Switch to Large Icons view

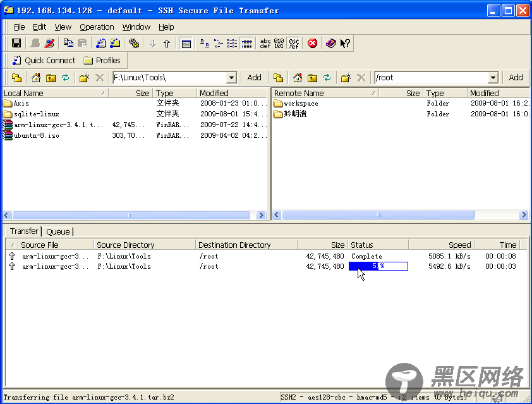coord(204,44)
